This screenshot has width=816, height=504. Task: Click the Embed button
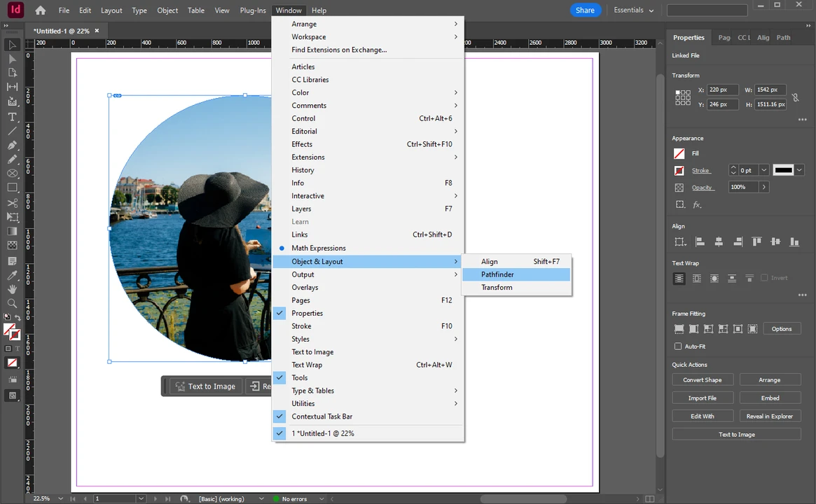770,398
